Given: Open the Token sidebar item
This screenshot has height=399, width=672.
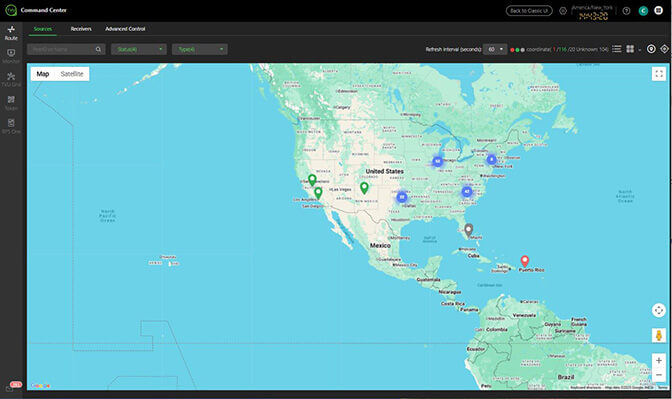Looking at the screenshot, I should point(11,103).
